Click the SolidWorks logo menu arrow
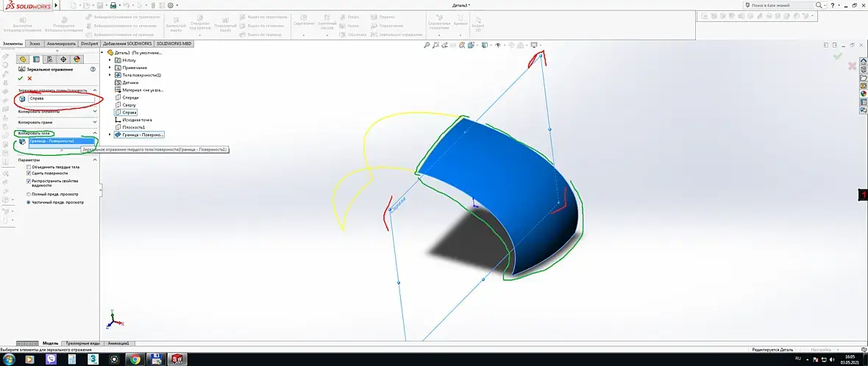Viewport: 868px width, 366px height. 56,5
